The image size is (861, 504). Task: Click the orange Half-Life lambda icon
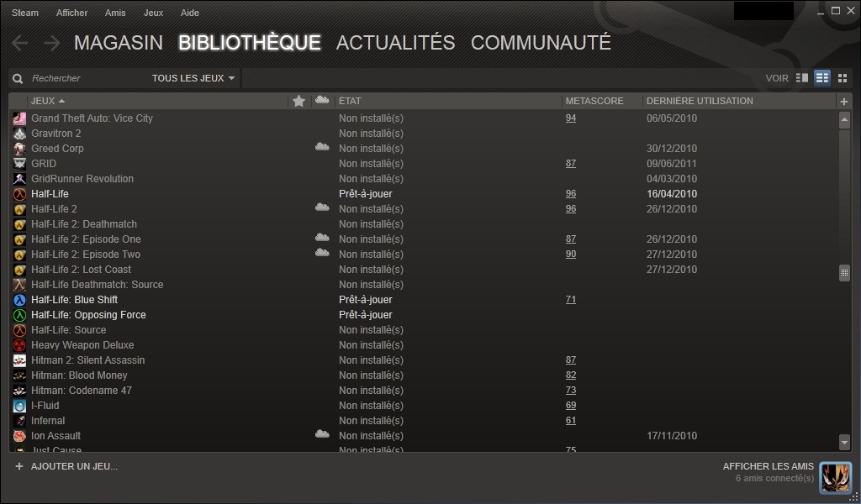[x=19, y=193]
